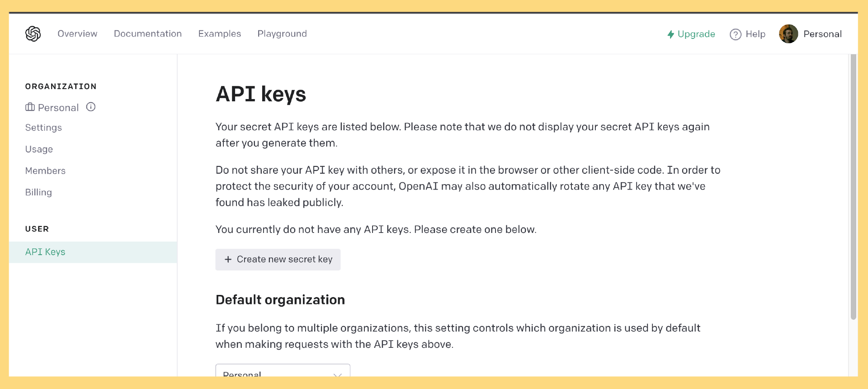The height and width of the screenshot is (389, 868).
Task: View the Members section
Action: pyautogui.click(x=45, y=171)
